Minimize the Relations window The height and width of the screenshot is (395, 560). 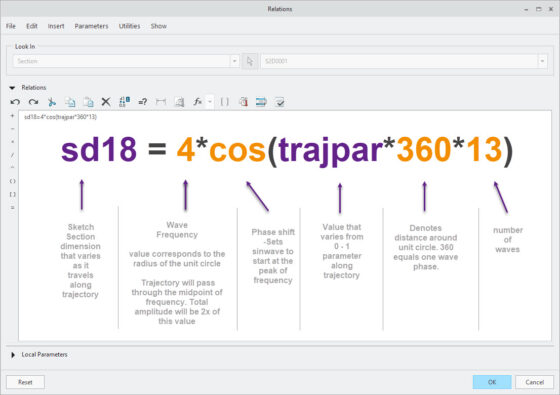click(x=526, y=9)
